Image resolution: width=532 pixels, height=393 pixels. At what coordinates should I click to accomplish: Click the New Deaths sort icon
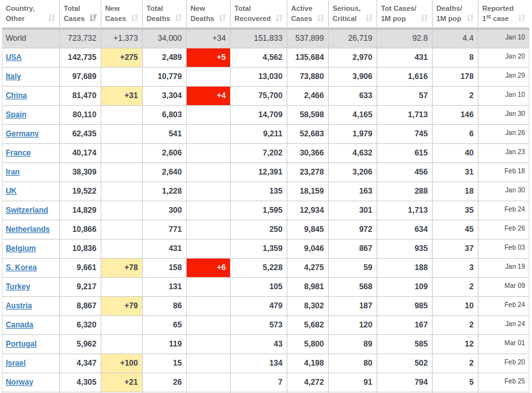click(x=222, y=18)
